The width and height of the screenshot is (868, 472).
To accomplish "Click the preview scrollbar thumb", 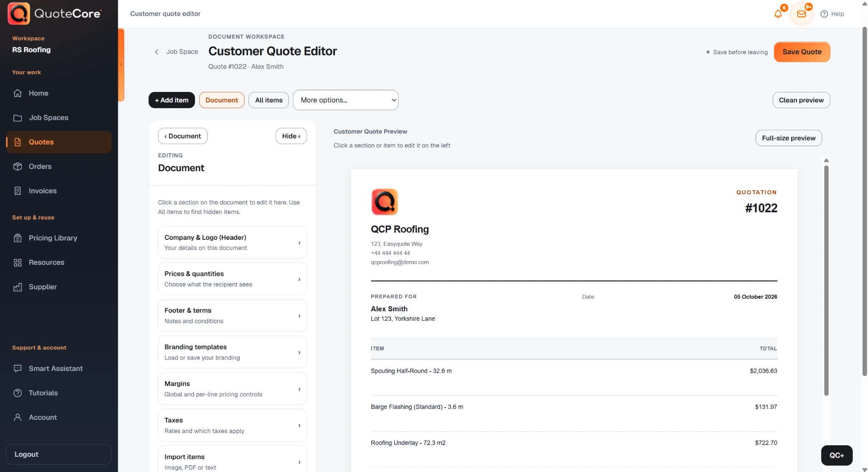I will click(826, 280).
